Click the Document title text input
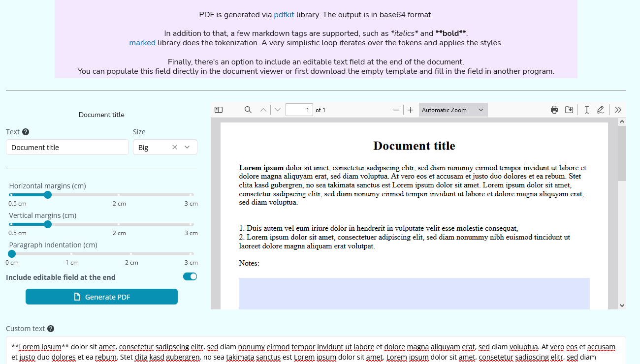Image resolution: width=640 pixels, height=364 pixels. (67, 147)
